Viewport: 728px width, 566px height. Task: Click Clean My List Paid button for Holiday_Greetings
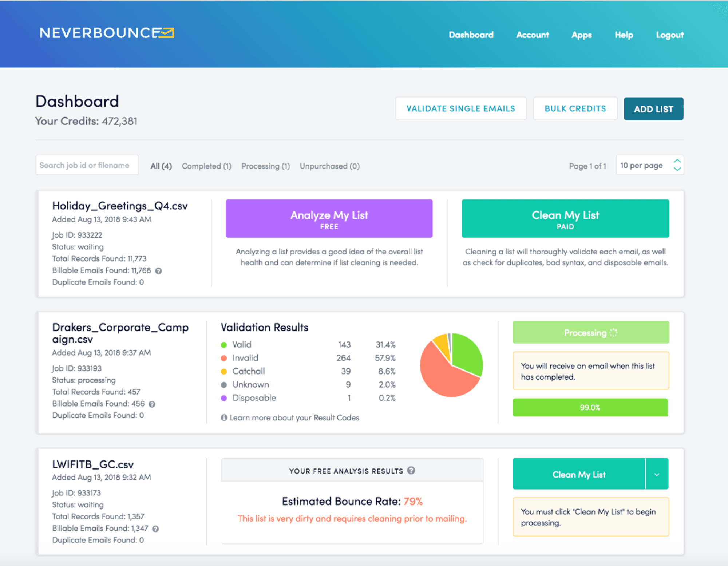[565, 218]
